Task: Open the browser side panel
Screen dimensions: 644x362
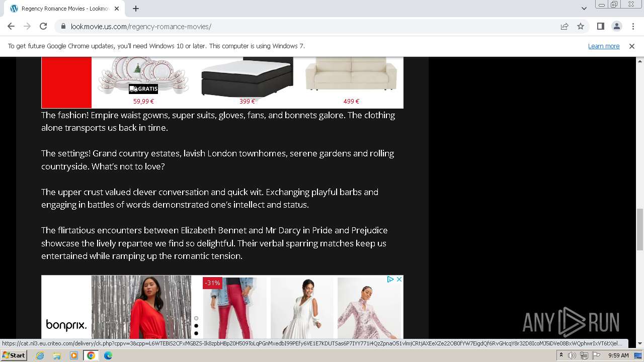Action: click(600, 26)
